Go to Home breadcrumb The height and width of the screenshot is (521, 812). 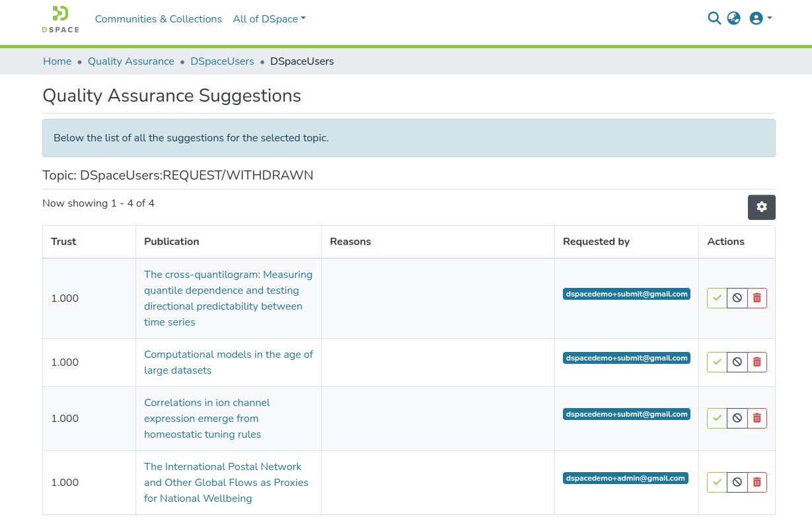(57, 61)
